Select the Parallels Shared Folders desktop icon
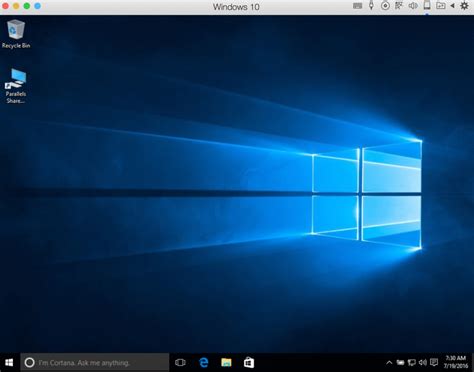This screenshot has height=372, width=474. pos(16,86)
